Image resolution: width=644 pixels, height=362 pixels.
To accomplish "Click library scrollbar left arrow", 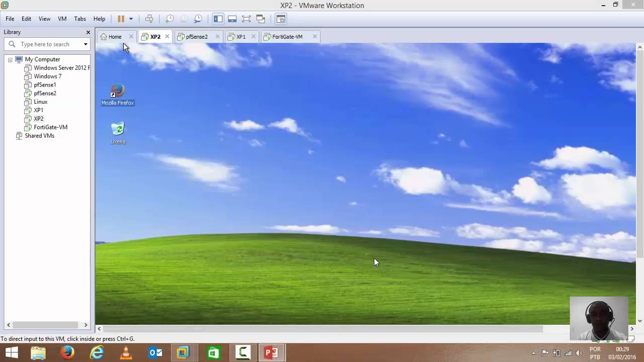I will 8,325.
